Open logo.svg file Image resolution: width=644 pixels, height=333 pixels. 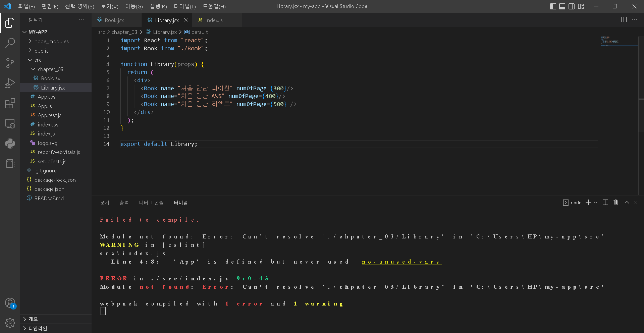click(56, 143)
